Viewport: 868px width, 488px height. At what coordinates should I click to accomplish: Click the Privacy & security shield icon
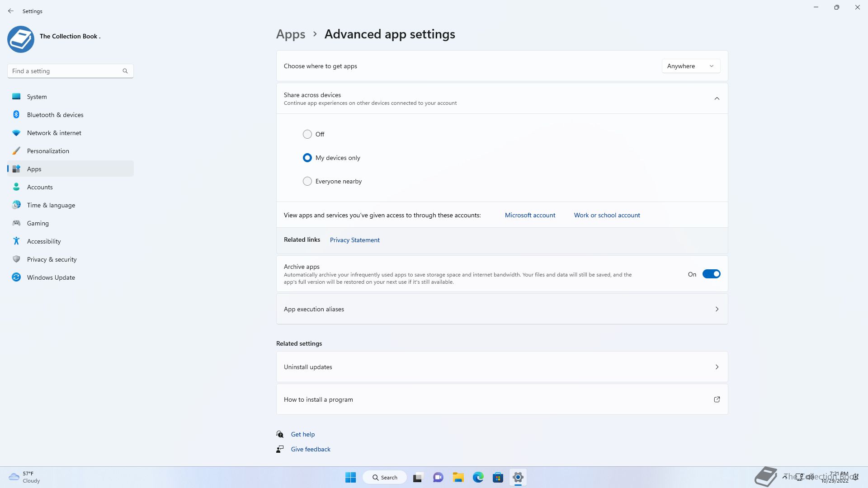pyautogui.click(x=16, y=259)
